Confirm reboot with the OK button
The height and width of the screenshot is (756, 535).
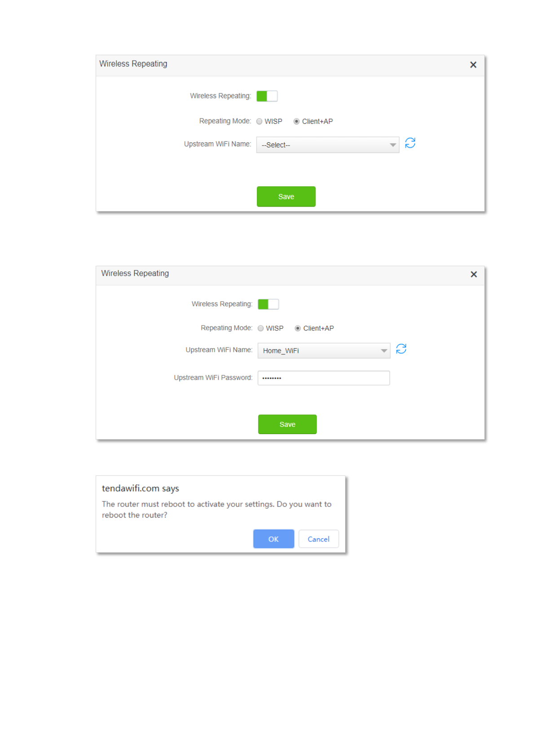tap(274, 539)
